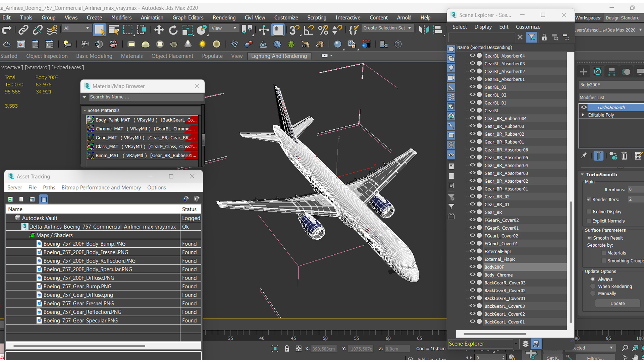Screen dimensions: 644x362
Task: Click the selection lock toggle in status bar
Action: 286,349
